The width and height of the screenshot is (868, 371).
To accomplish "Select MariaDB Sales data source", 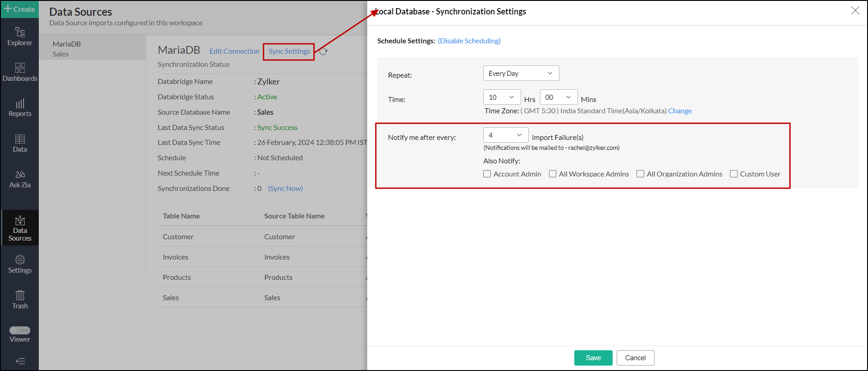I will (67, 48).
